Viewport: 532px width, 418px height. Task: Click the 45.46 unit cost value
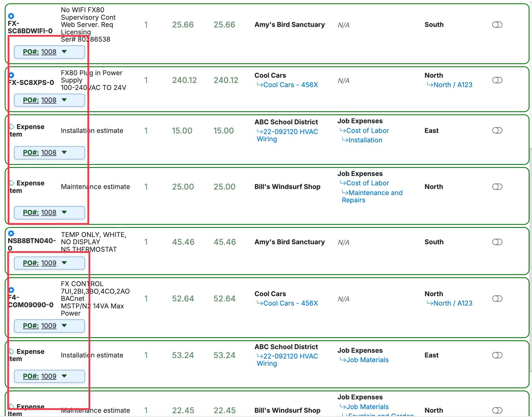tap(183, 242)
